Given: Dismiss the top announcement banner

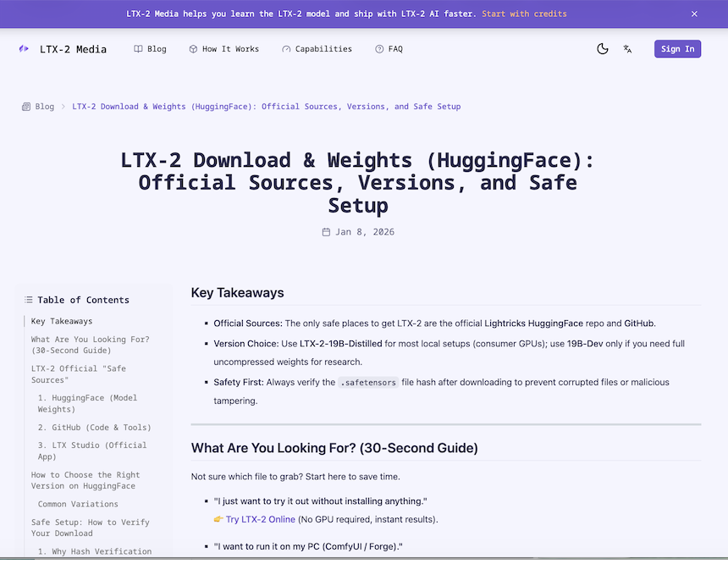Looking at the screenshot, I should pyautogui.click(x=694, y=14).
